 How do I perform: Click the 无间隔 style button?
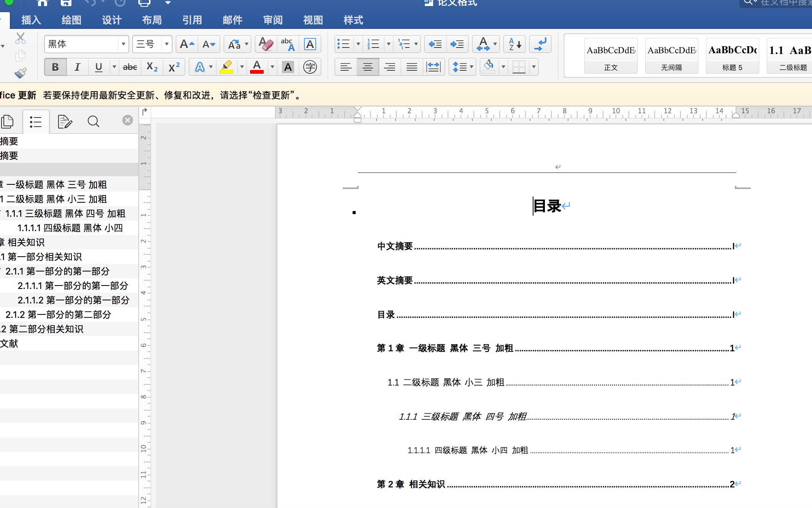coord(671,57)
